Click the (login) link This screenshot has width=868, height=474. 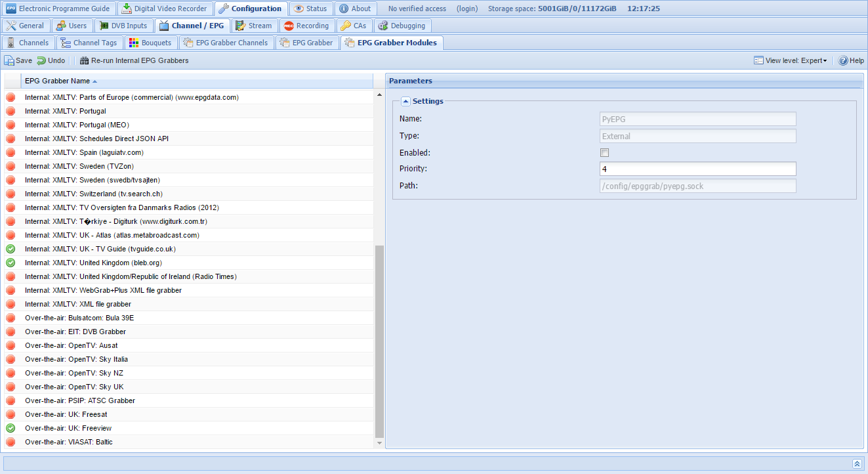467,9
